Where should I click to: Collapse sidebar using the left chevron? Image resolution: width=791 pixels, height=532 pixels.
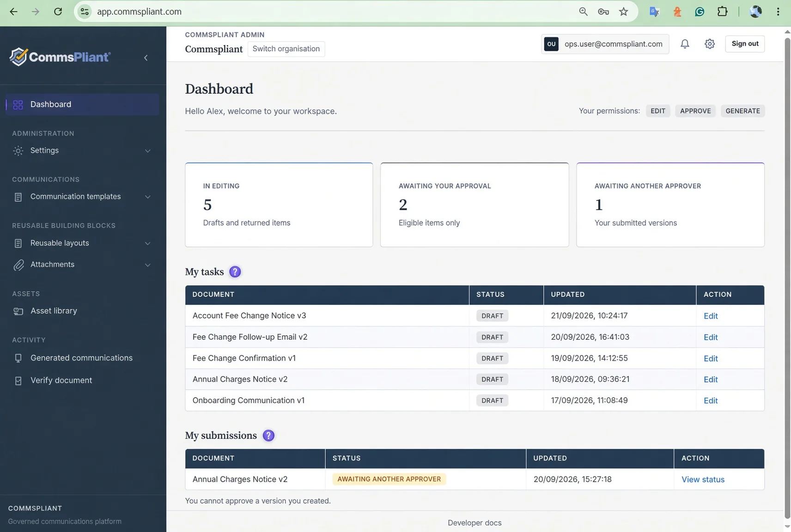[x=146, y=58]
